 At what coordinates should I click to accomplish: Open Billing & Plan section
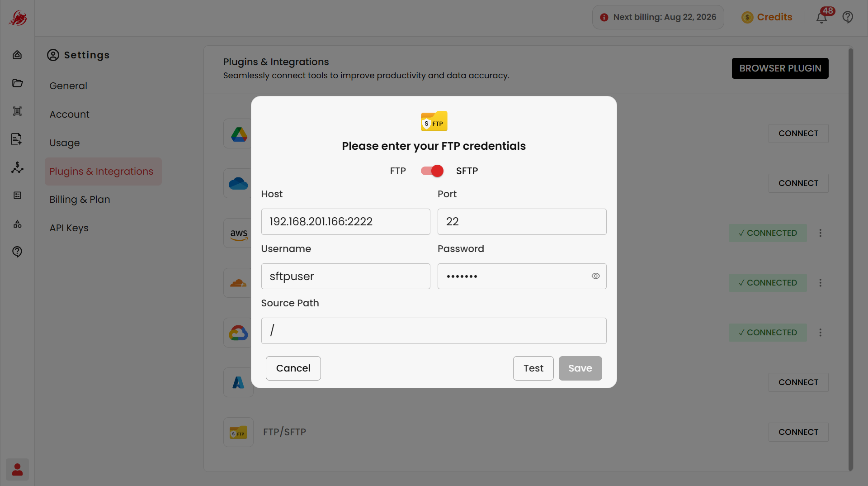click(80, 199)
